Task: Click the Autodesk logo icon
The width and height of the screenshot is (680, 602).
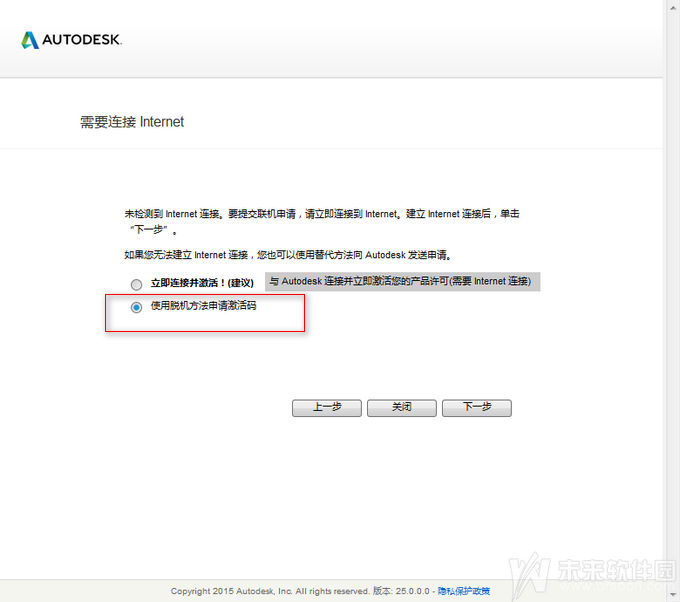Action: coord(30,40)
